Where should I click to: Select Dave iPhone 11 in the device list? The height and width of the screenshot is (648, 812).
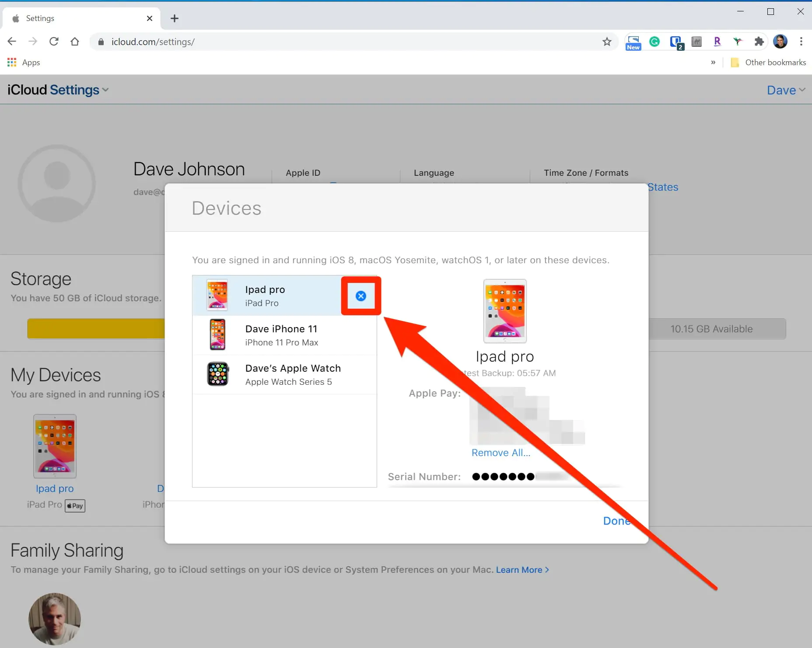tap(281, 335)
